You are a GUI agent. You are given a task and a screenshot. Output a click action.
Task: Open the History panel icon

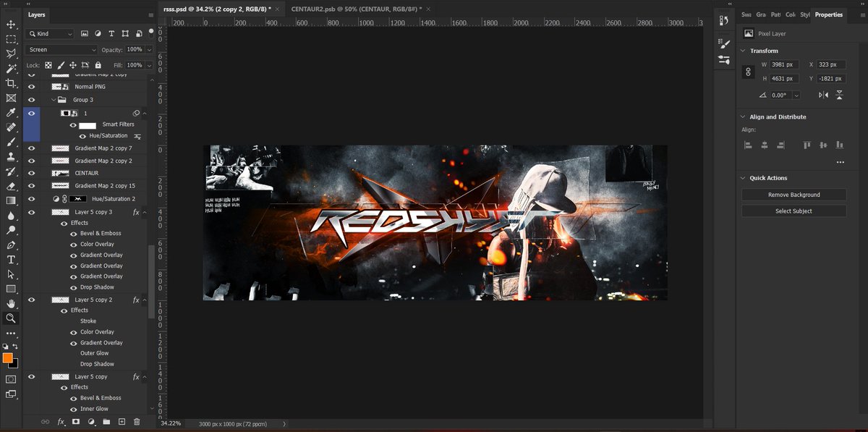[724, 21]
